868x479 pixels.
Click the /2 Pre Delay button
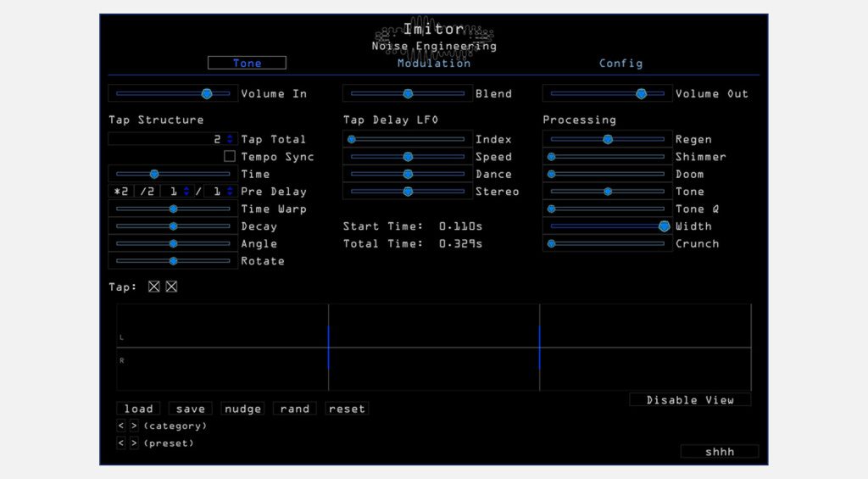pos(147,192)
